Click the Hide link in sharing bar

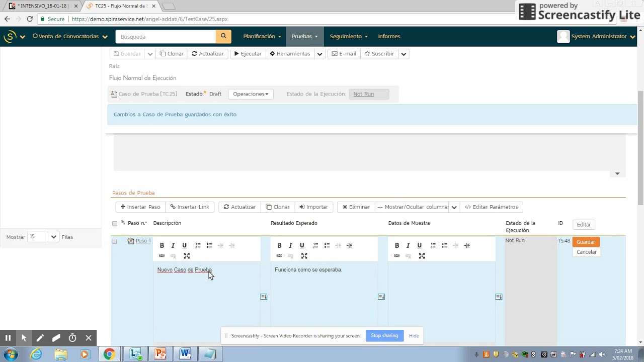coord(414,336)
